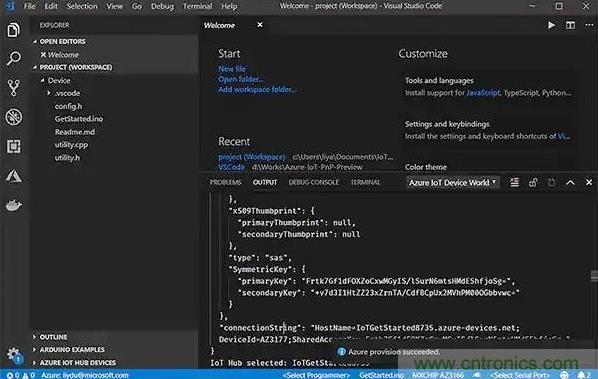Switch to the Terminal panel tab

point(365,182)
